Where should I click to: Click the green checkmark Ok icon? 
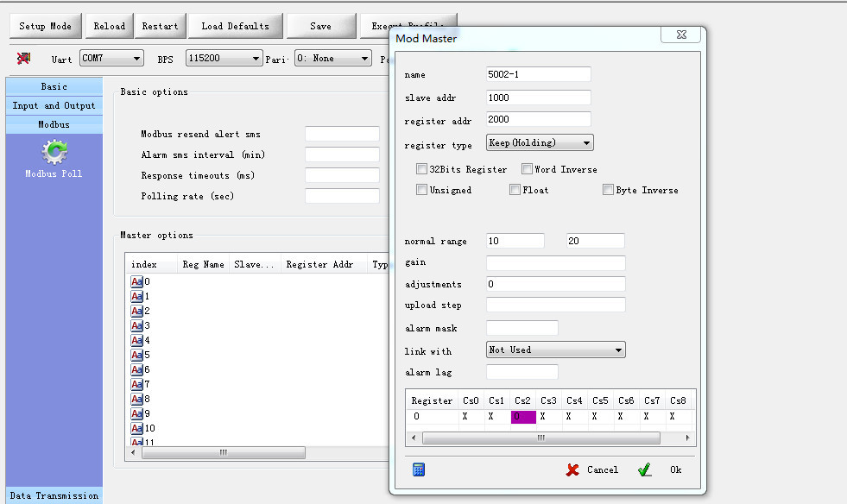point(644,470)
